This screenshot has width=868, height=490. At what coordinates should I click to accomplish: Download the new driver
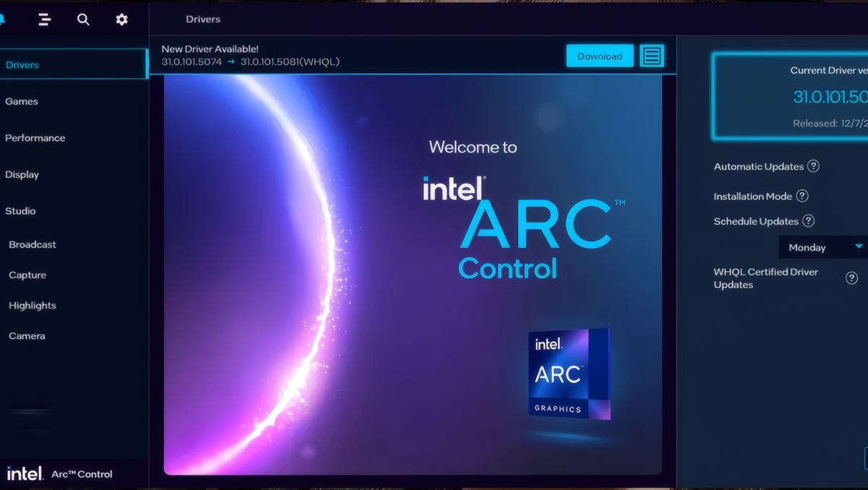(600, 56)
